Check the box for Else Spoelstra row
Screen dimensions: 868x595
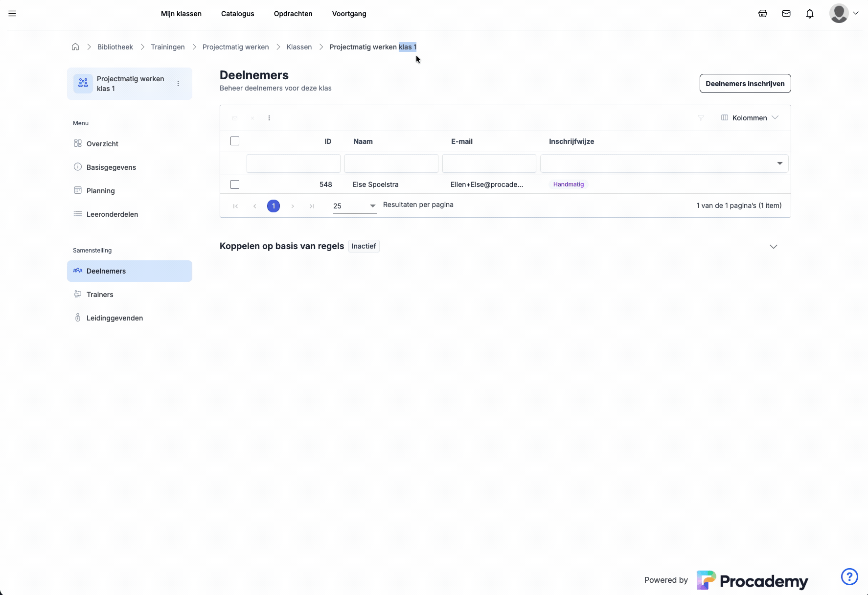[x=235, y=184]
